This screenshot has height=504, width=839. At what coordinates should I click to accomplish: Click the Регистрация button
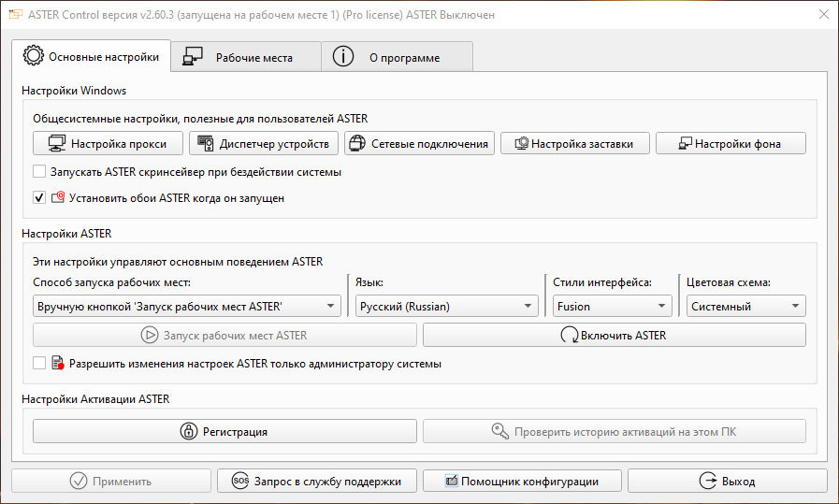coord(224,431)
